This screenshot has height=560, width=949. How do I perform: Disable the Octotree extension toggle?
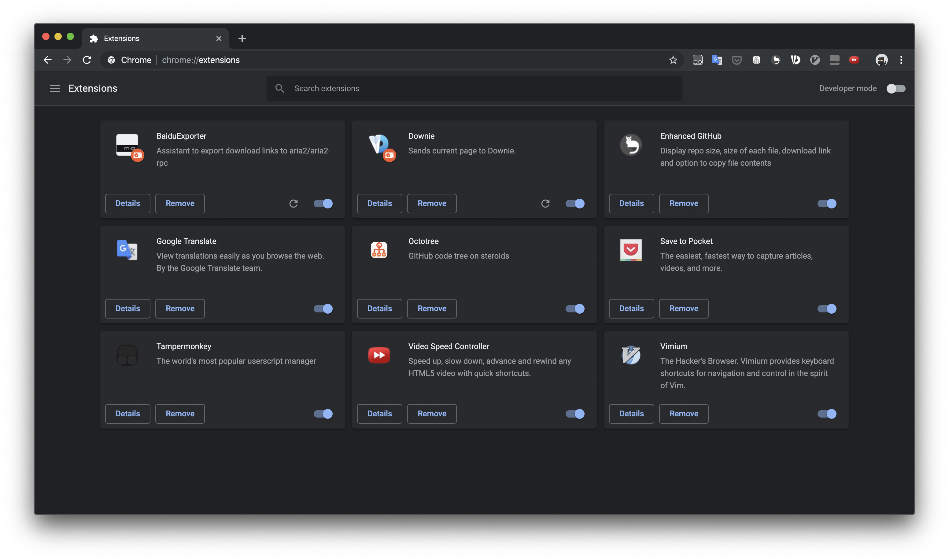(x=575, y=309)
